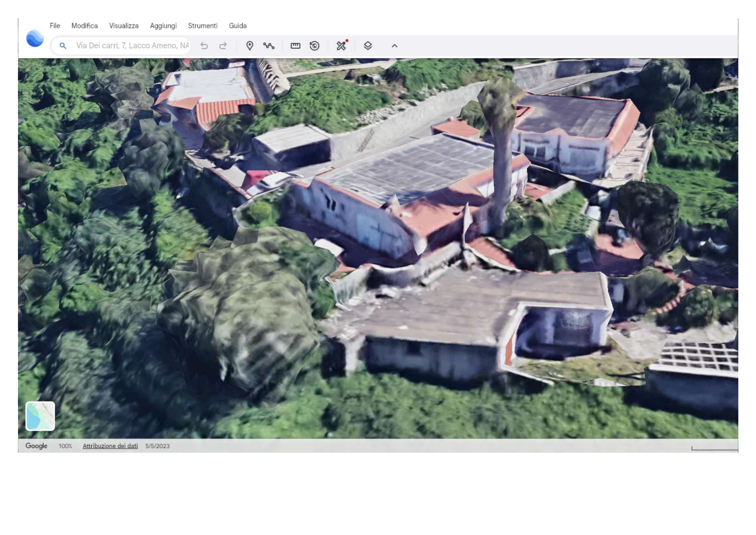Show historical imagery with clock icon
This screenshot has height=535, width=756.
[x=314, y=46]
